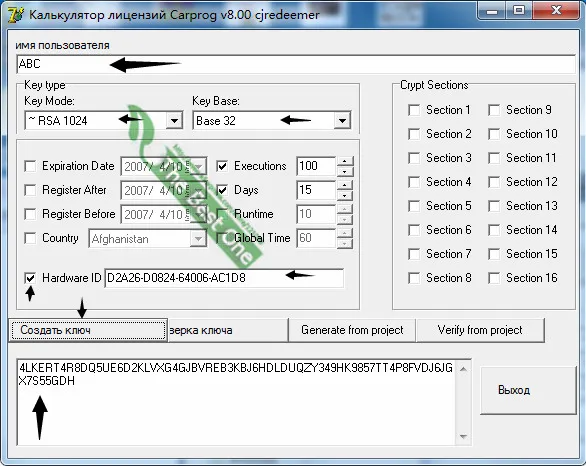
Task: Click the Создать ключ button
Action: [x=88, y=330]
